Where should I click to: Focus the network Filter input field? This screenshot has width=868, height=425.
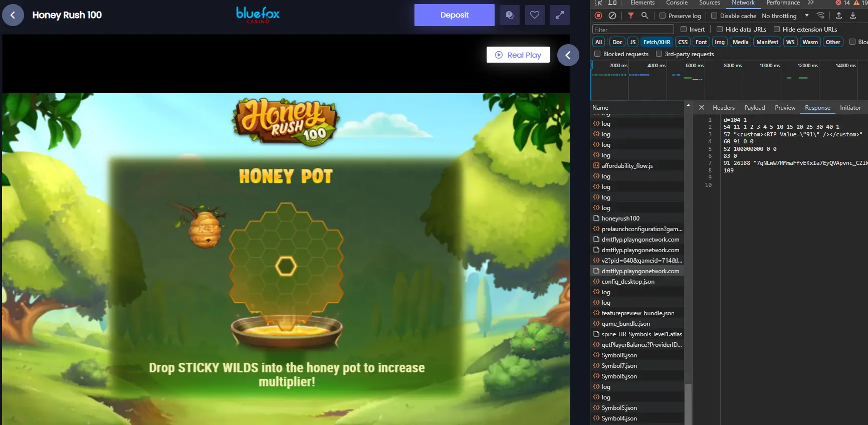click(x=633, y=30)
